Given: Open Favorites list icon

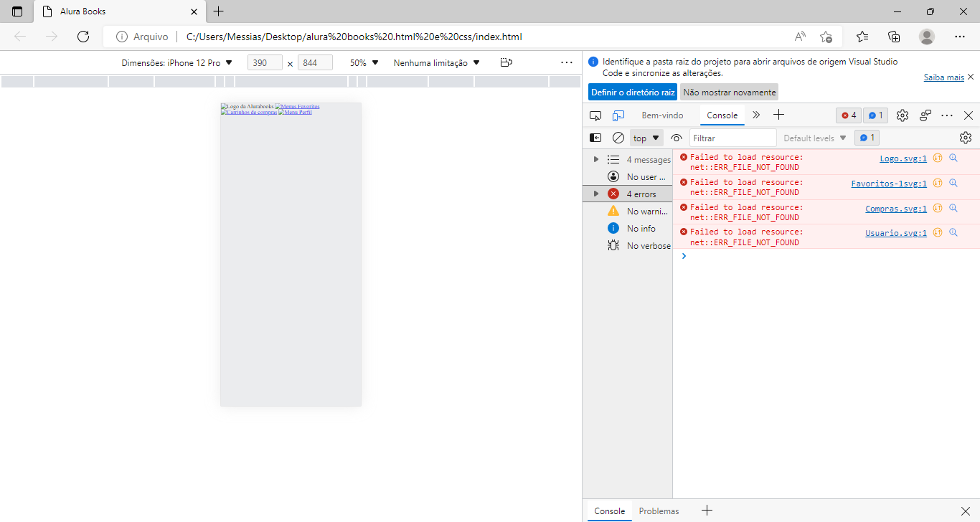Looking at the screenshot, I should 862,37.
